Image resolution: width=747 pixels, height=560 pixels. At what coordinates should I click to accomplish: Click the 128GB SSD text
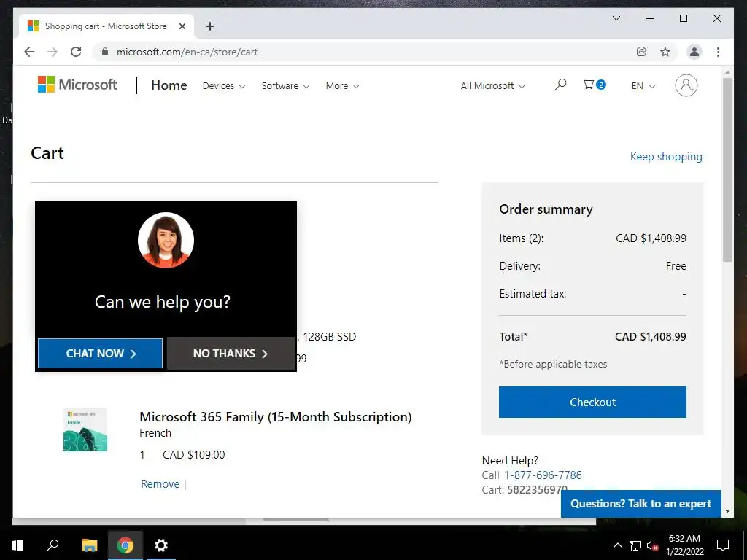tap(329, 337)
